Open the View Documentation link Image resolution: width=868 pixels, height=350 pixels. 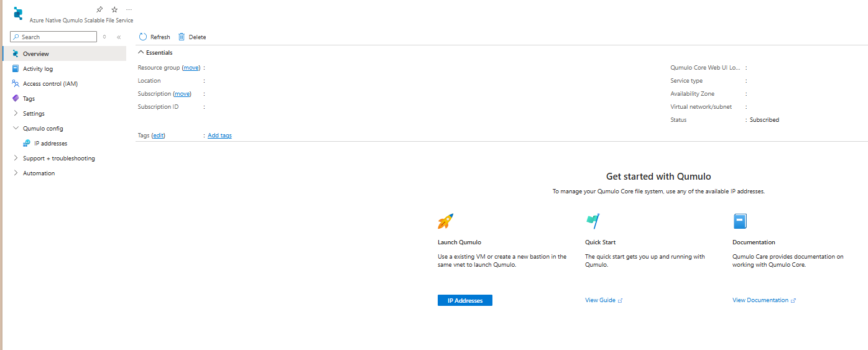(x=760, y=300)
